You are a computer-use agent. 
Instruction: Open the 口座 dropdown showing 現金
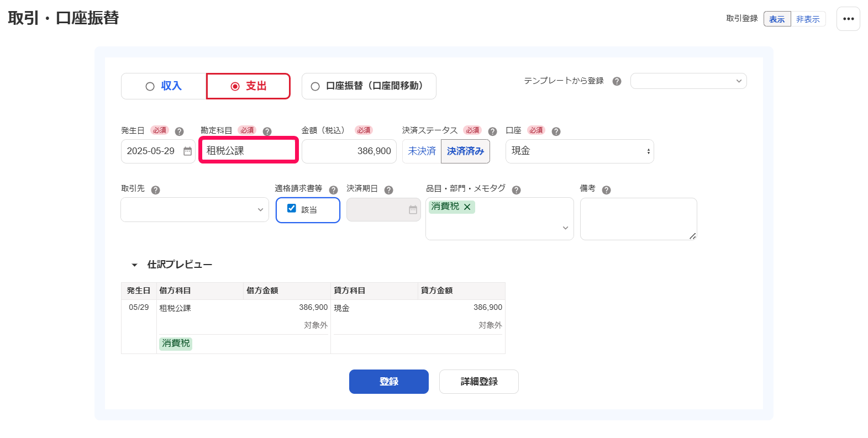(580, 151)
